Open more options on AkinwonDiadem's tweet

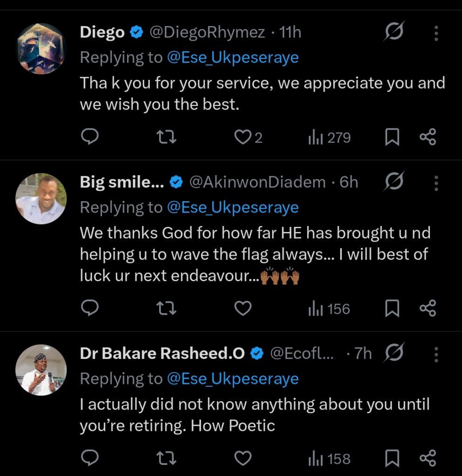[x=436, y=183]
